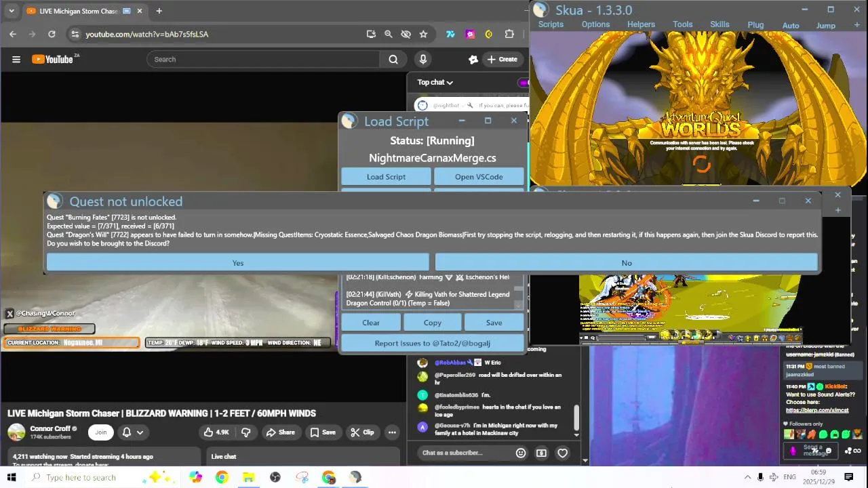Click the YouTube search input field
The height and width of the screenshot is (488, 868).
coord(263,60)
